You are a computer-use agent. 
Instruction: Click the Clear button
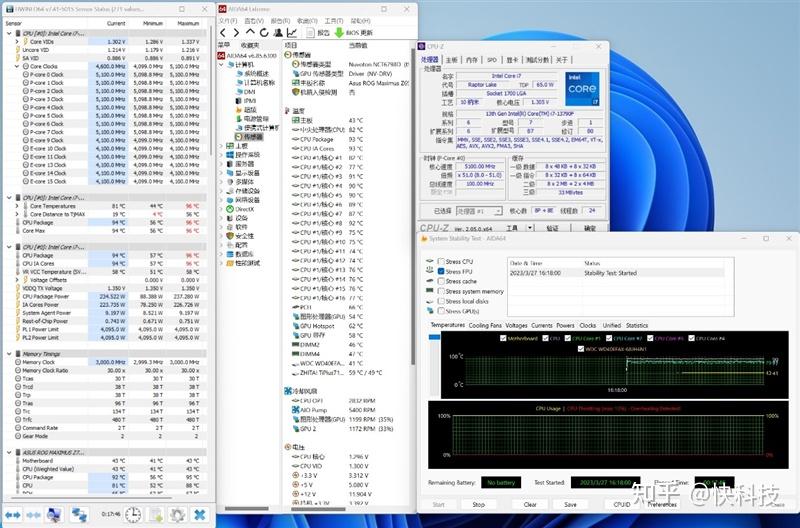[530, 505]
